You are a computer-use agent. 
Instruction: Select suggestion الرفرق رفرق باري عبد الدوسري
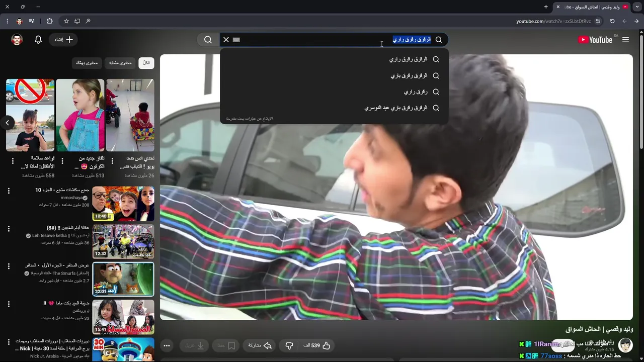[x=334, y=108]
